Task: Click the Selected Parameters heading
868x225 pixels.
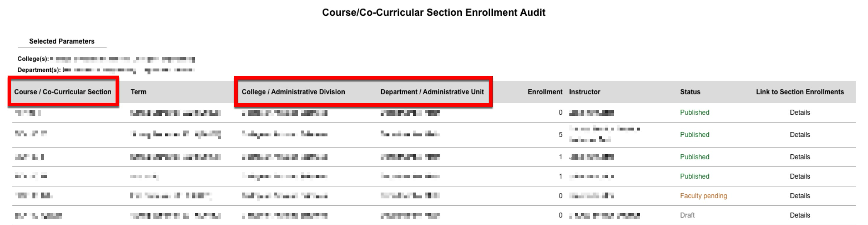Action: coord(62,41)
